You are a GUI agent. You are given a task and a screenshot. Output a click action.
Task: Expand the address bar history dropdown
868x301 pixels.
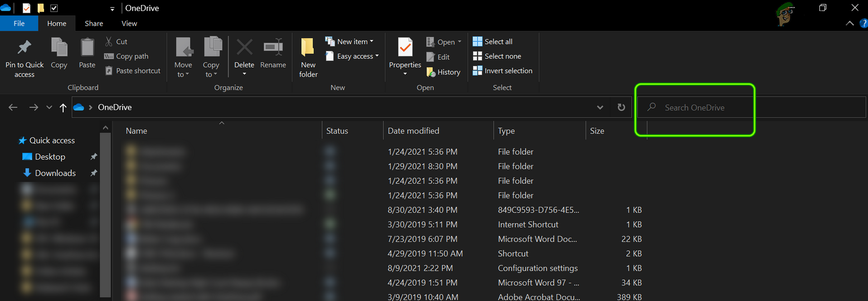[600, 107]
